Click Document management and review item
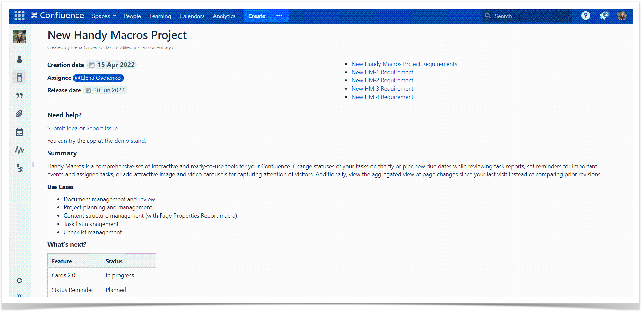Image resolution: width=644 pixels, height=313 pixels. click(109, 199)
